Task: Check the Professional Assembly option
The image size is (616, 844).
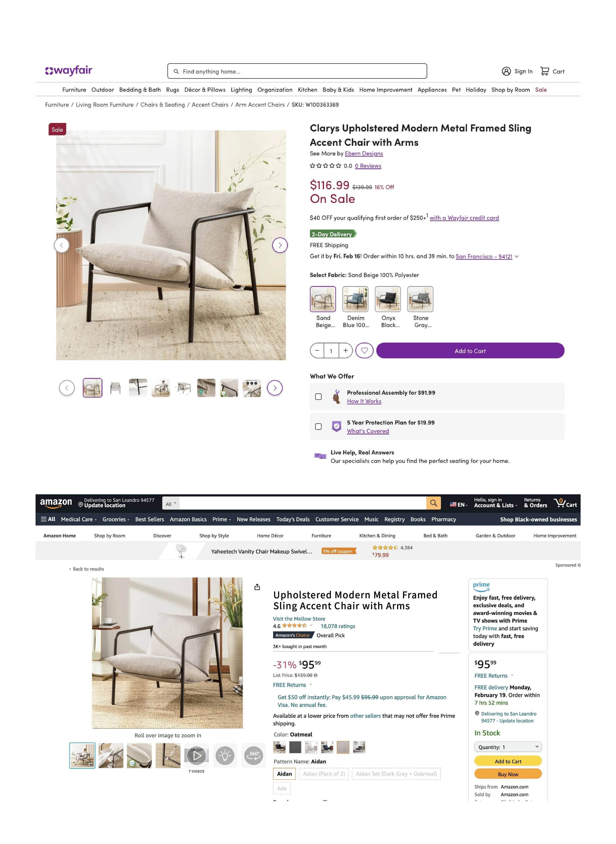Action: [318, 397]
